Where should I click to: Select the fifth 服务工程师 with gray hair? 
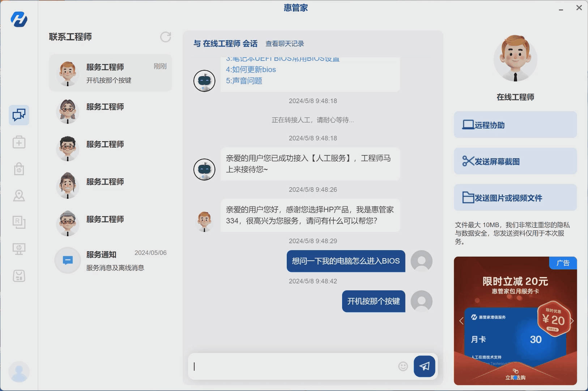(110, 223)
